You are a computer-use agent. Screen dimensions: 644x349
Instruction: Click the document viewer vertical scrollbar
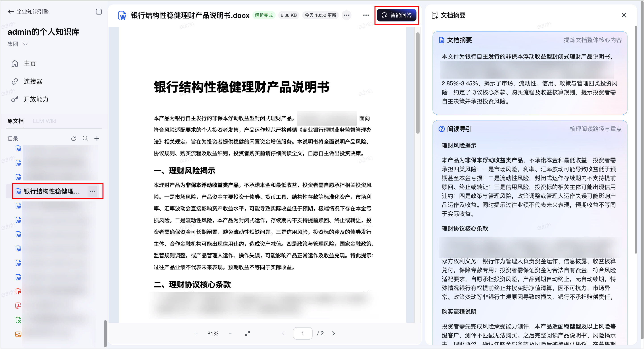pos(418,83)
